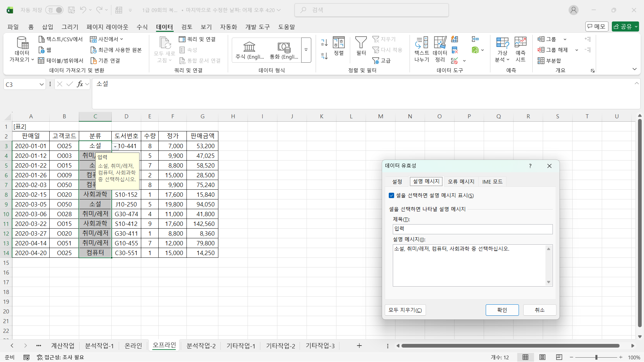644x362 pixels.
Task: Switch to the Error Alert tab
Action: pyautogui.click(x=461, y=181)
